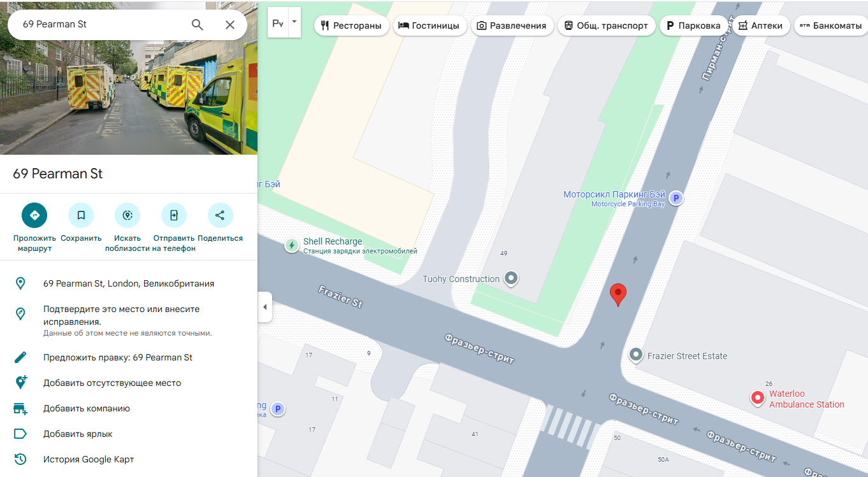Screen dimensions: 868x477
Task: Click the history clock icon
Action: click(20, 459)
